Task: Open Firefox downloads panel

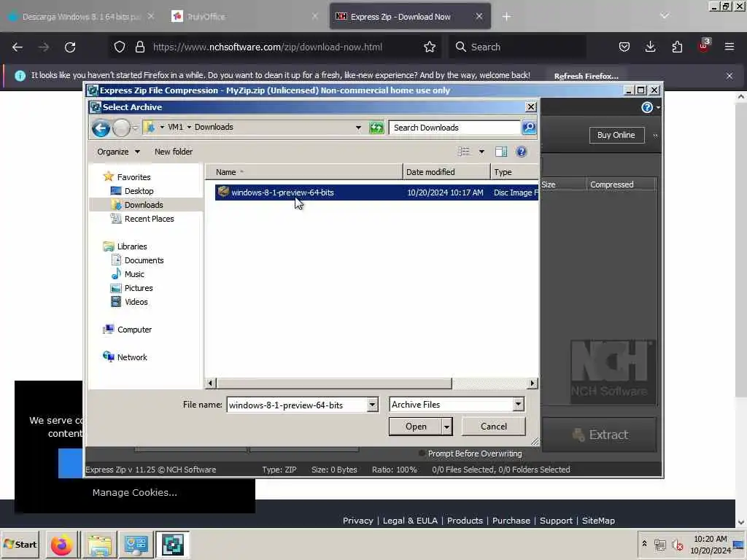Action: click(x=650, y=47)
